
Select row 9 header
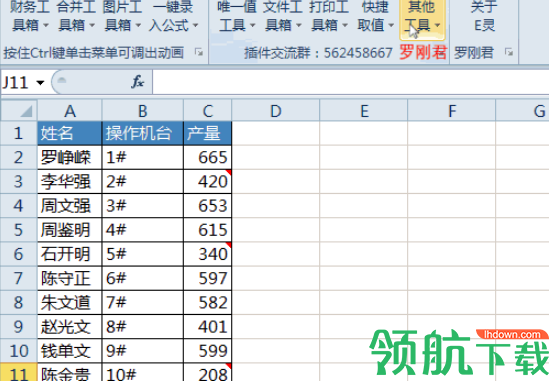[x=19, y=327]
